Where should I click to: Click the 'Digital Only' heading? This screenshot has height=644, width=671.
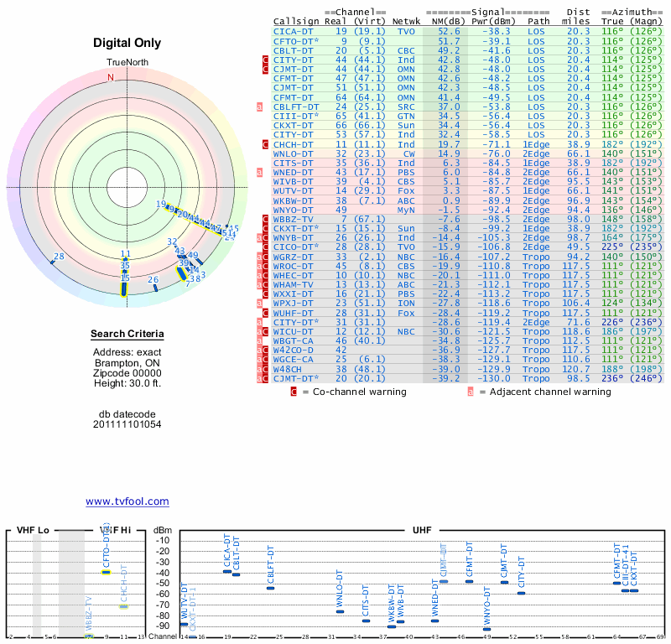point(127,43)
